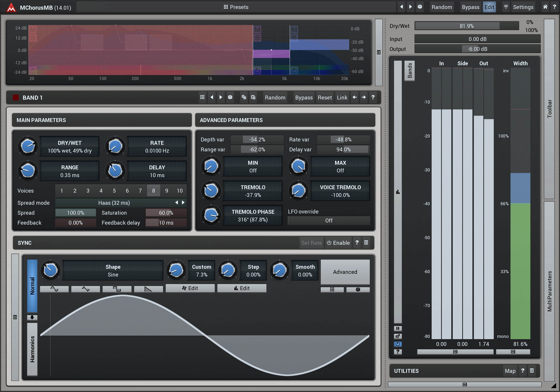560x392 pixels.
Task: Switch to the Normal oscillator tab
Action: coord(32,286)
